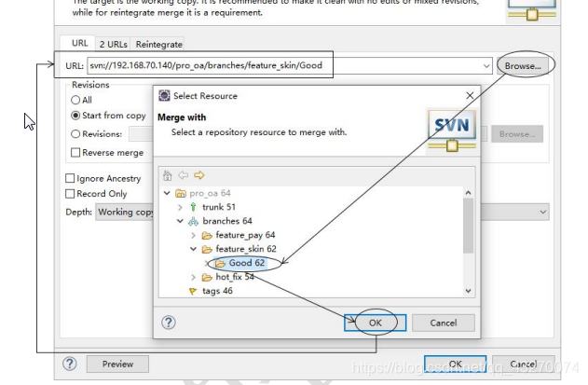Click the resource tree scroll down arrow

pyautogui.click(x=468, y=291)
